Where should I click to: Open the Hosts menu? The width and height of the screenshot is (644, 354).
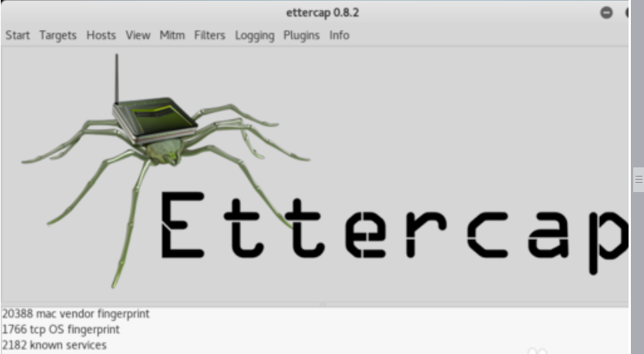coord(101,35)
